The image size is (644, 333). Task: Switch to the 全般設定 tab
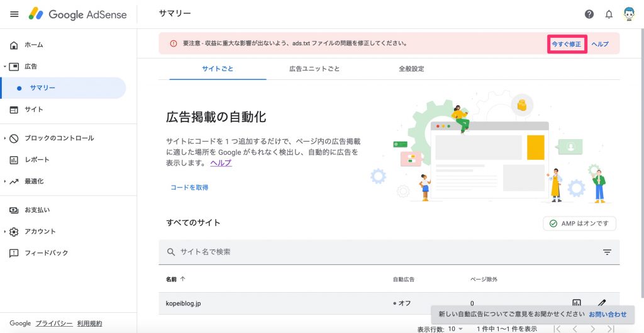tap(411, 69)
